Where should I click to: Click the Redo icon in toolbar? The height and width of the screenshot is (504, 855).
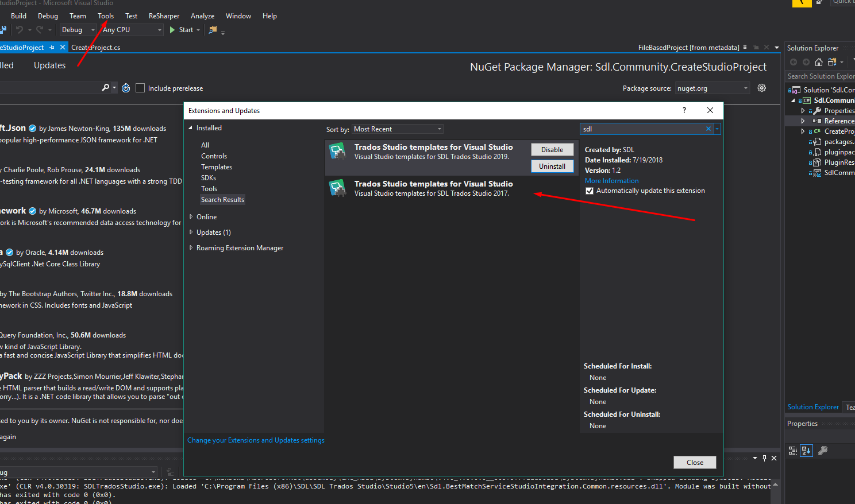click(40, 30)
